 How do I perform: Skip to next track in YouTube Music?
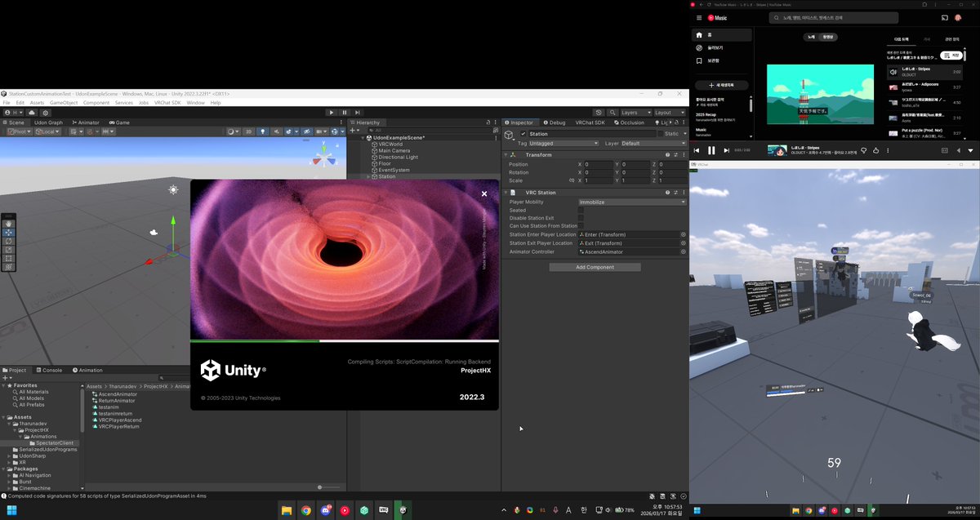click(725, 150)
